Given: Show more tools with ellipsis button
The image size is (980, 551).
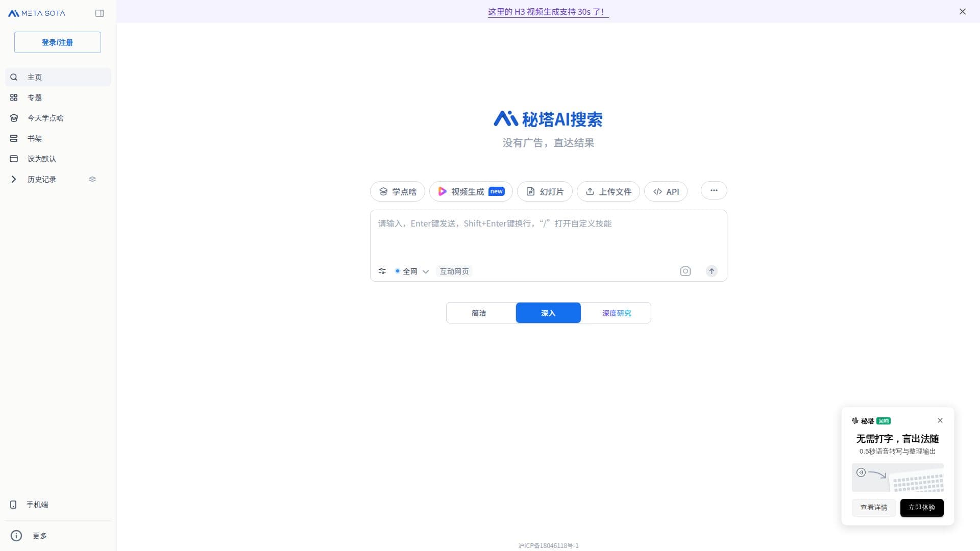Looking at the screenshot, I should click(x=714, y=191).
